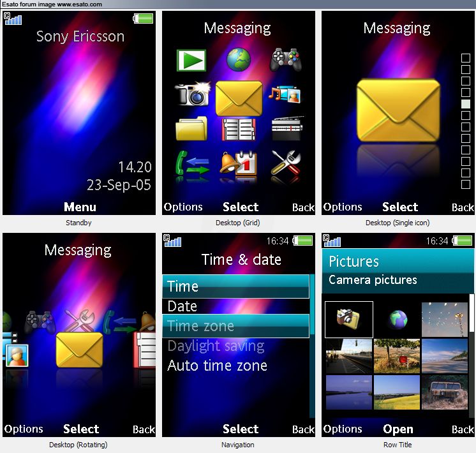Open the Camera pictures row title
This screenshot has height=453, width=476.
(373, 280)
